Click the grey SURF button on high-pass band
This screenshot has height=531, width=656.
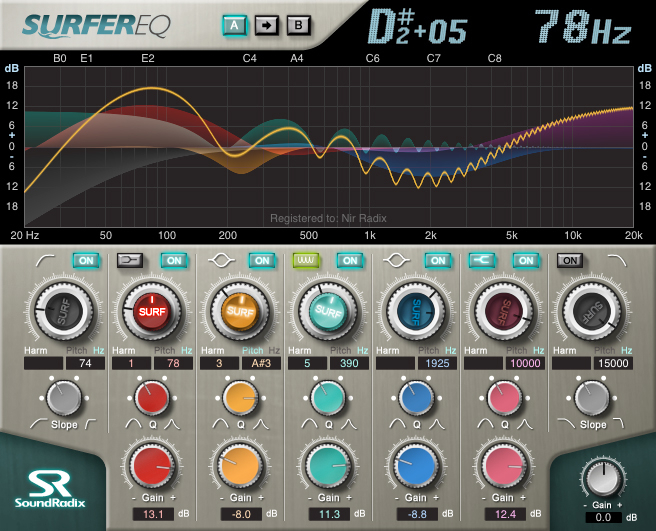(64, 312)
